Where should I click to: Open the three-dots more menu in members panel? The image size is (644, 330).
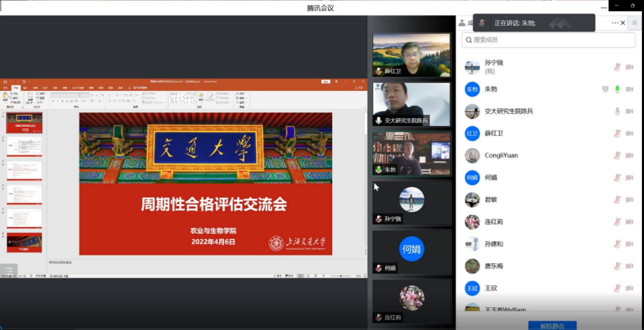(x=615, y=23)
